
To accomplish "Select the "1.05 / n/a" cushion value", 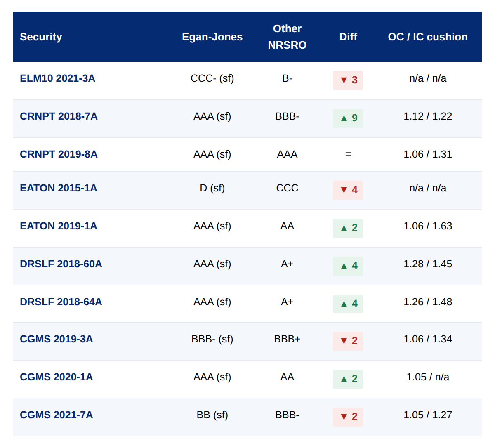I will coord(428,377).
